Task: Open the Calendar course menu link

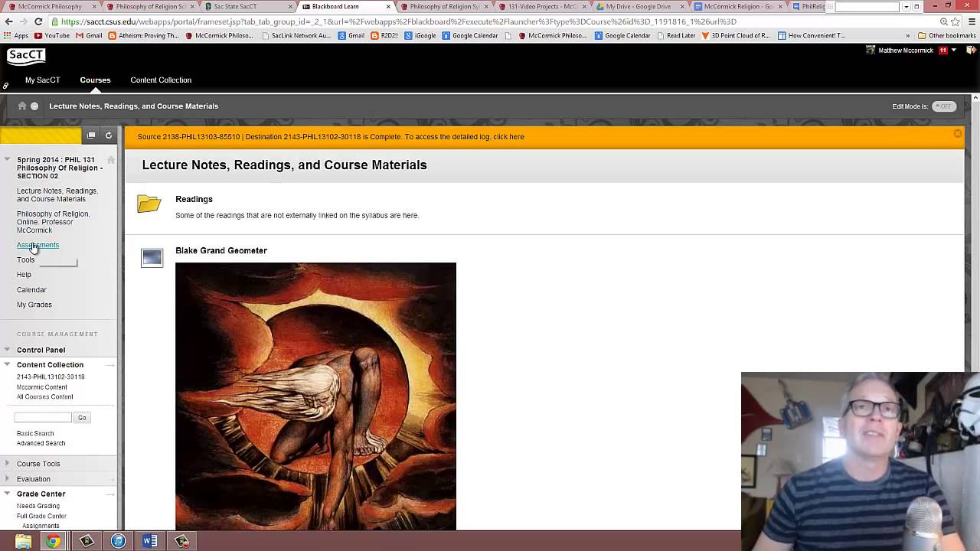Action: click(x=31, y=290)
